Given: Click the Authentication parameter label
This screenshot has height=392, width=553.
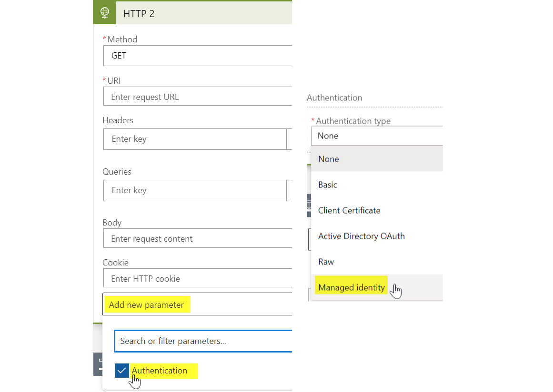Looking at the screenshot, I should [160, 371].
